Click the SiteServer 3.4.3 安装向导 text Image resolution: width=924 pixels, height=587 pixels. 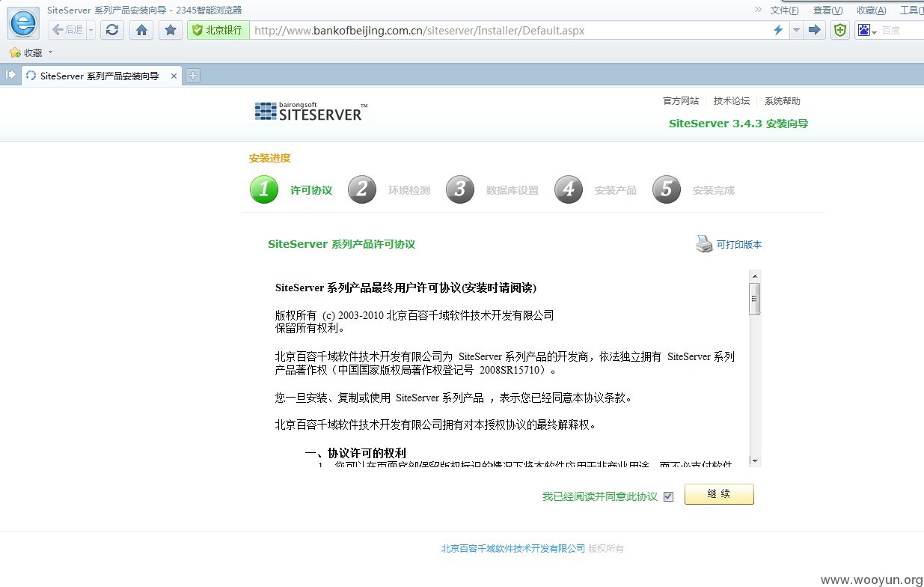click(738, 124)
